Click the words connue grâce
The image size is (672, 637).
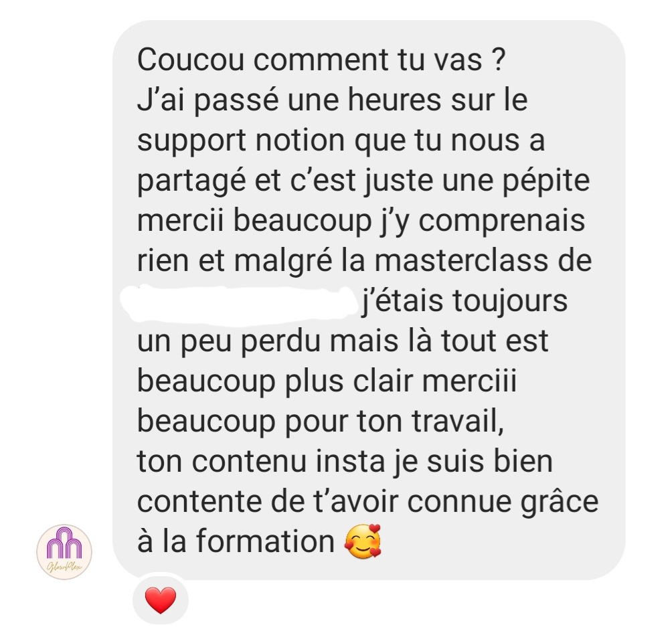[503, 503]
